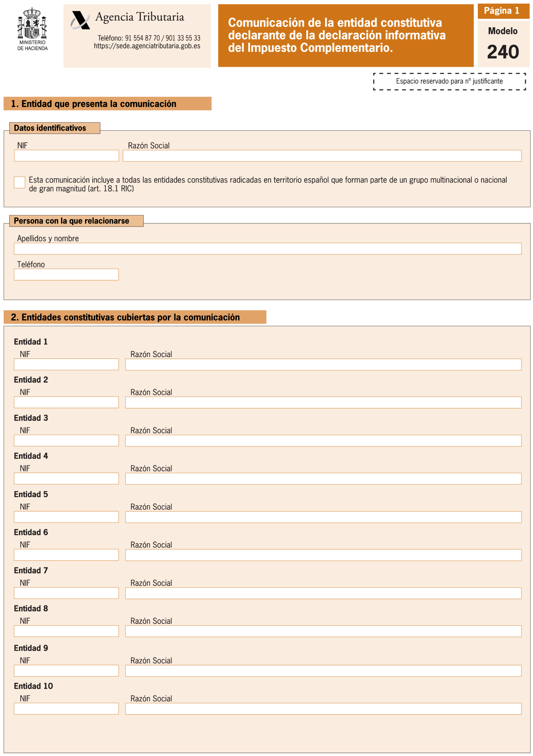Click the Entidad 6 NIF field
The width and height of the screenshot is (533, 756).
coord(66,555)
